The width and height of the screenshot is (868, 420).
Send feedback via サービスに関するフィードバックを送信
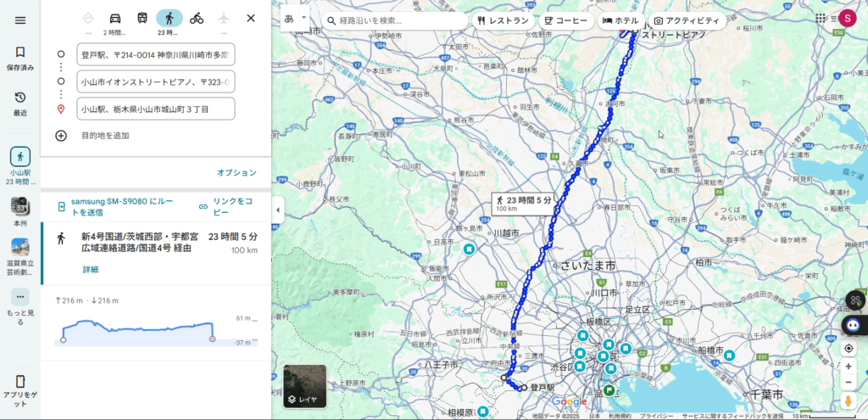coord(732,416)
